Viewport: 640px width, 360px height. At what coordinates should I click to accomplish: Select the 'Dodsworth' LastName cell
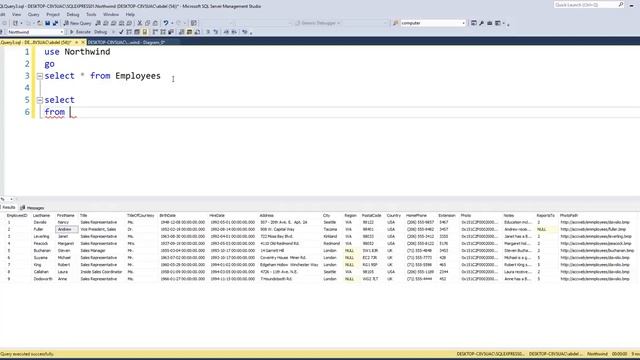click(43, 279)
